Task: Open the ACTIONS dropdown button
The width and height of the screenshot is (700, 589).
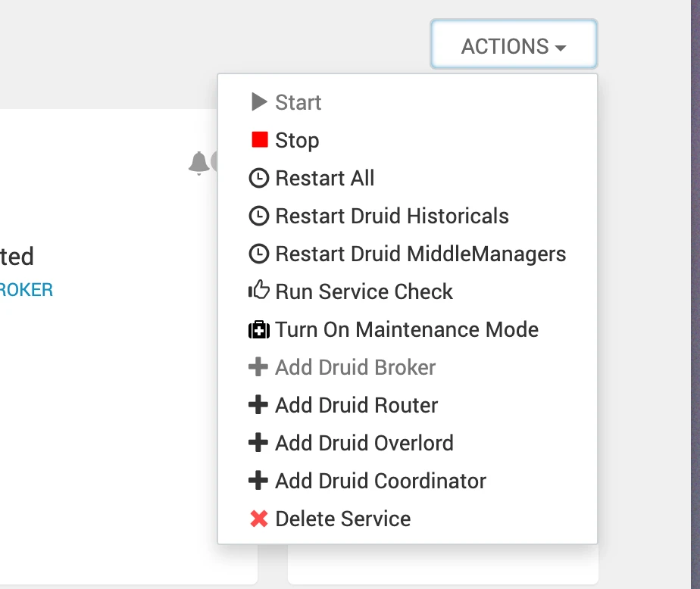Action: 514,44
